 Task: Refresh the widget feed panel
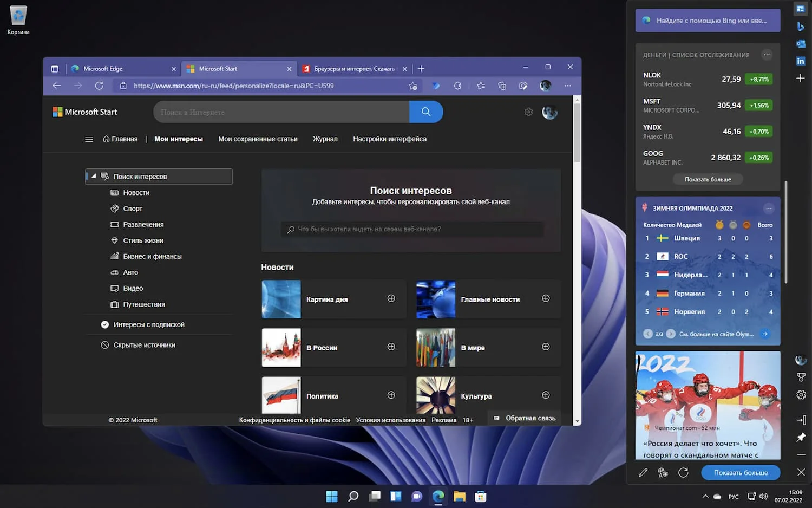click(683, 472)
